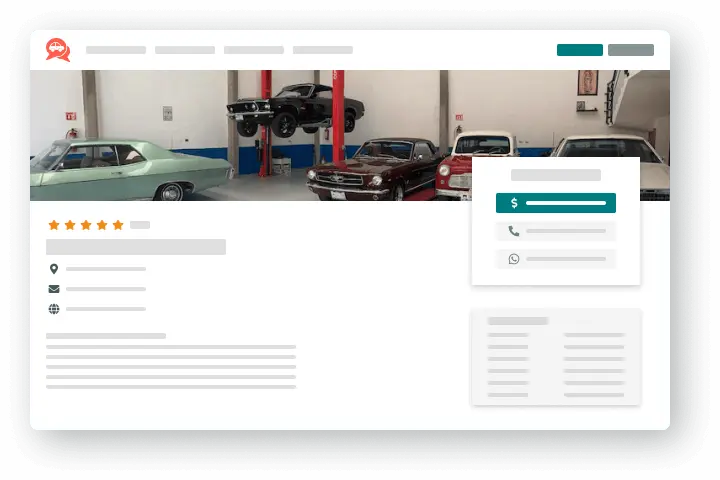Click the teal dollar-sign quote button
Image resolution: width=720 pixels, height=480 pixels.
tap(556, 203)
